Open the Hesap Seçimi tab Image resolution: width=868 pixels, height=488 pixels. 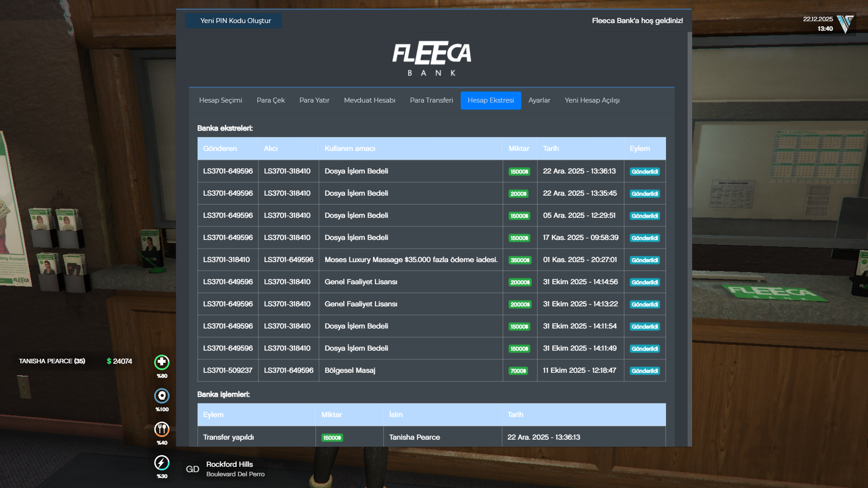[221, 100]
